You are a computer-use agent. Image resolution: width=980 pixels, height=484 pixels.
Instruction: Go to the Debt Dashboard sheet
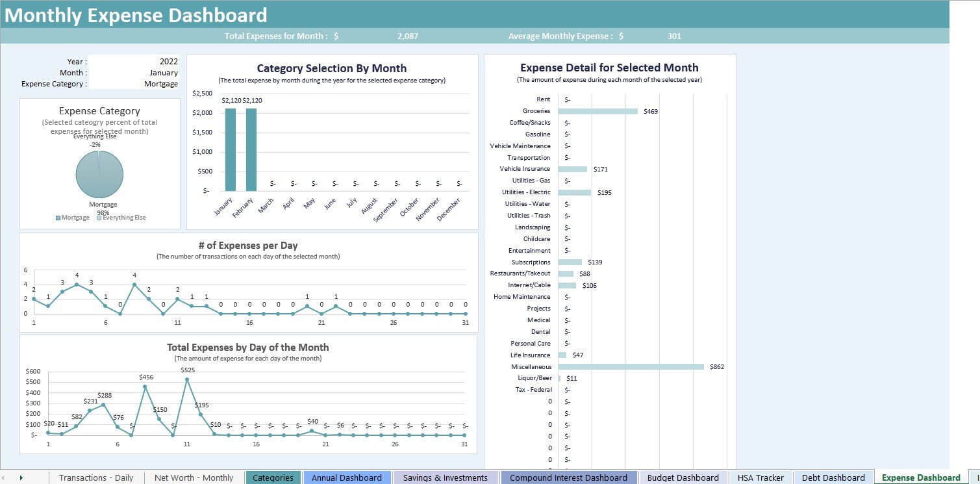coord(833,478)
